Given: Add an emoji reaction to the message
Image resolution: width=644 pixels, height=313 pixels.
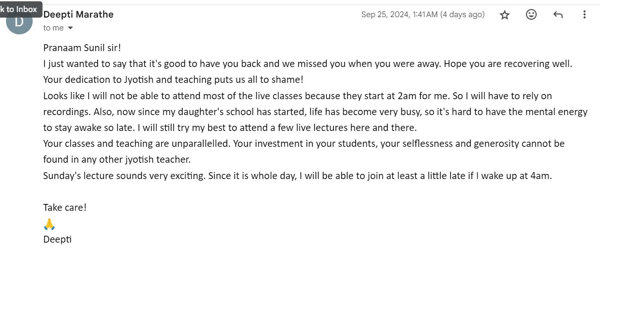Looking at the screenshot, I should 531,15.
